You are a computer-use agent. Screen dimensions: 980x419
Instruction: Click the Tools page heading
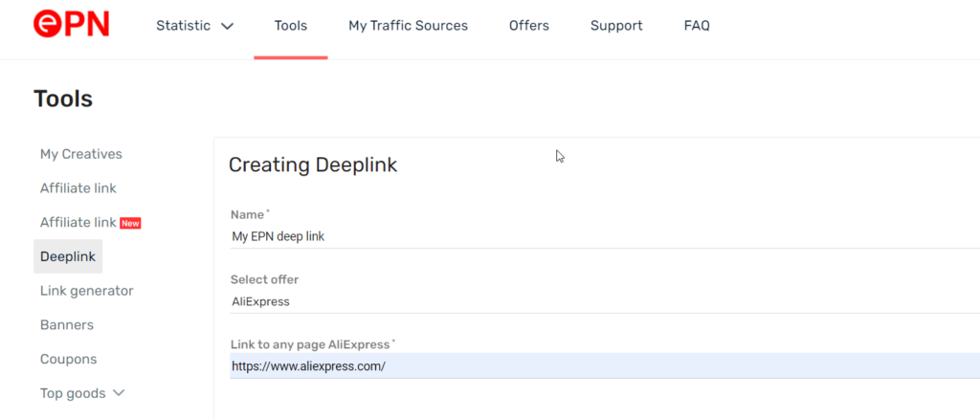point(63,99)
